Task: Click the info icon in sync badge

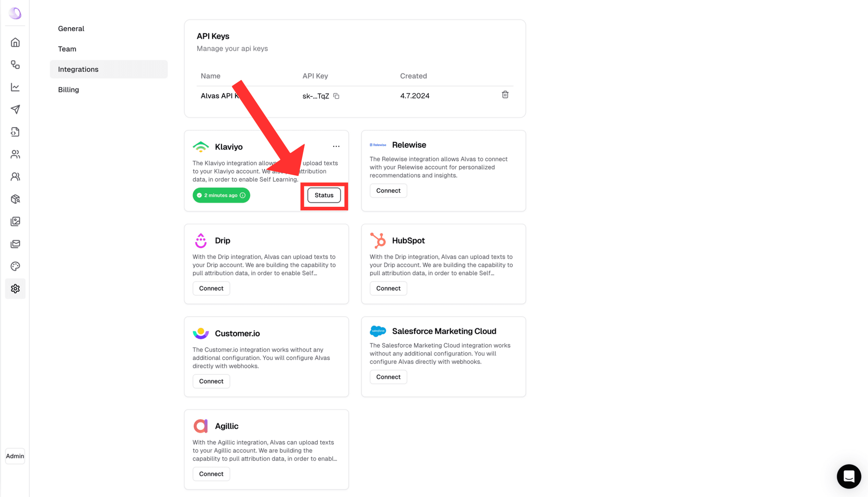Action: 243,195
